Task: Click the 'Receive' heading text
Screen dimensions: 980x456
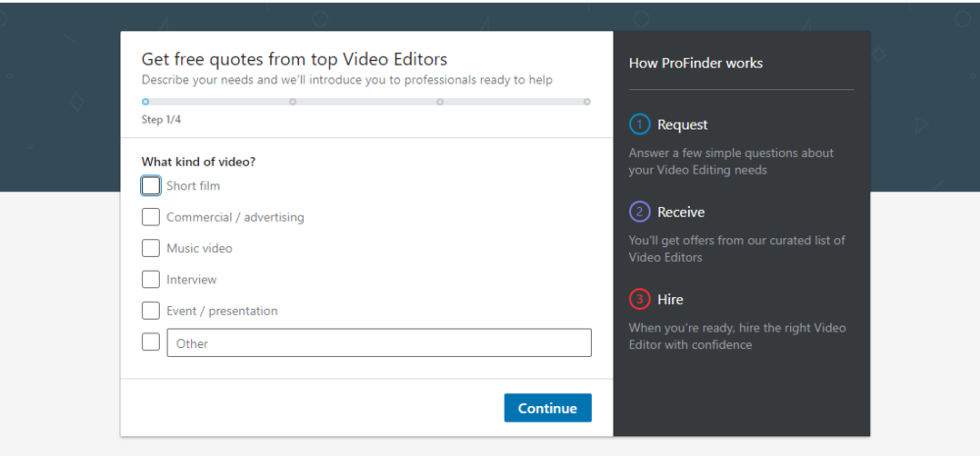Action: (x=681, y=212)
